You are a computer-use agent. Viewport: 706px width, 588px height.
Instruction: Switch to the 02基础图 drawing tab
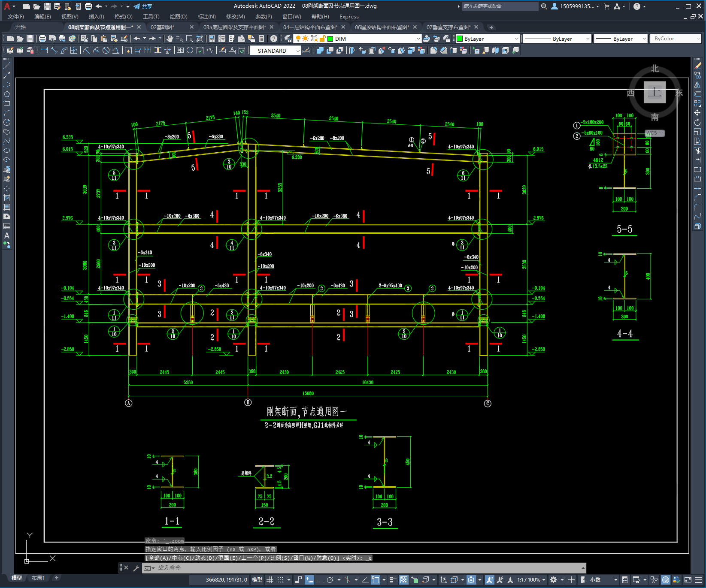(x=162, y=27)
